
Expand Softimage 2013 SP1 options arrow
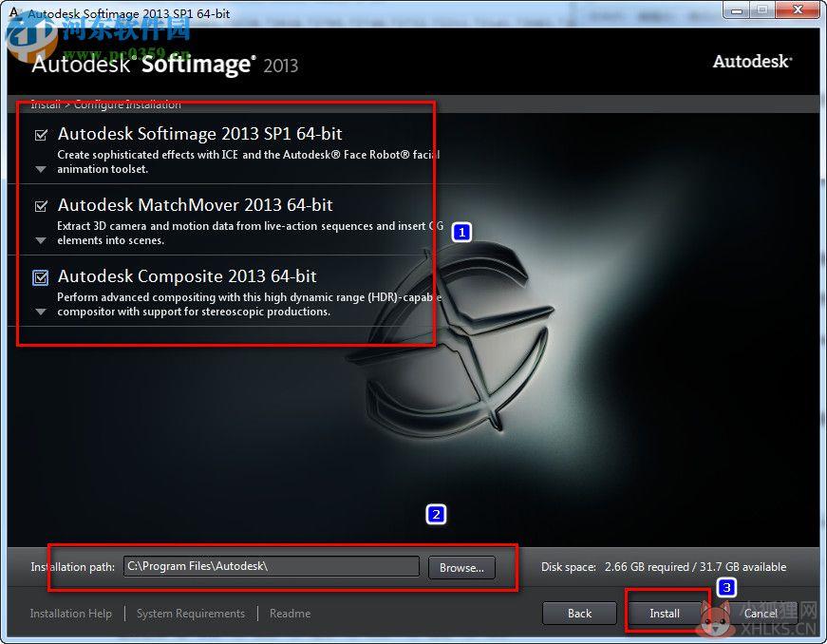pyautogui.click(x=41, y=170)
